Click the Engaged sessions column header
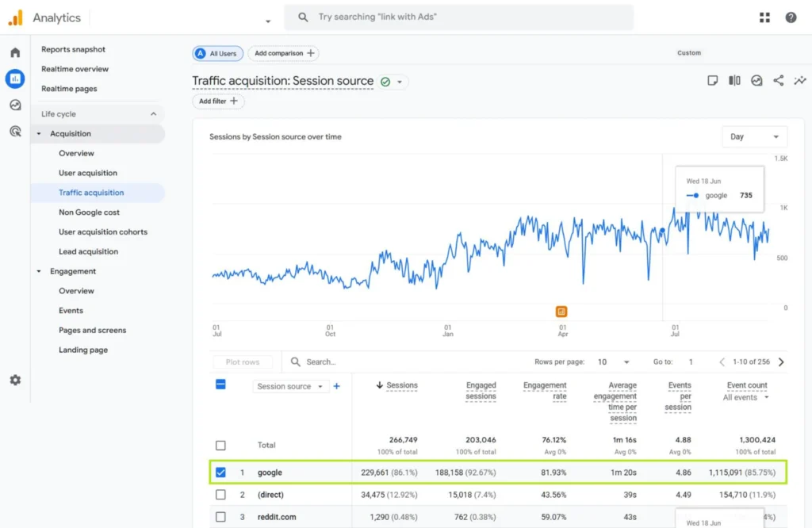812x528 pixels. [481, 391]
